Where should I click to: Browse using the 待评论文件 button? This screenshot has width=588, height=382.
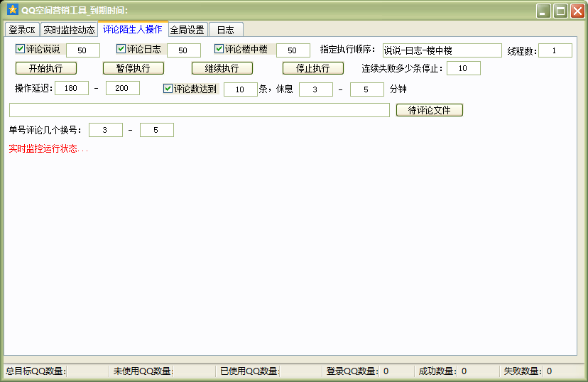(x=429, y=111)
